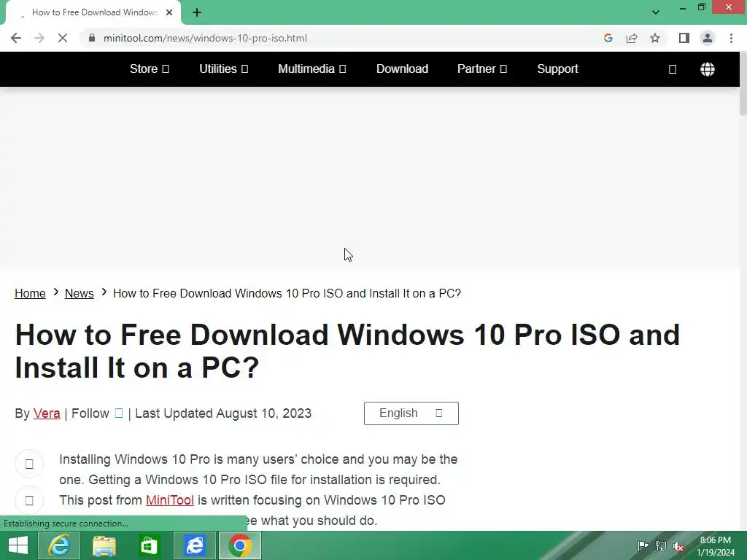This screenshot has width=747, height=560.
Task: Click the muted volume tray icon
Action: 678,545
